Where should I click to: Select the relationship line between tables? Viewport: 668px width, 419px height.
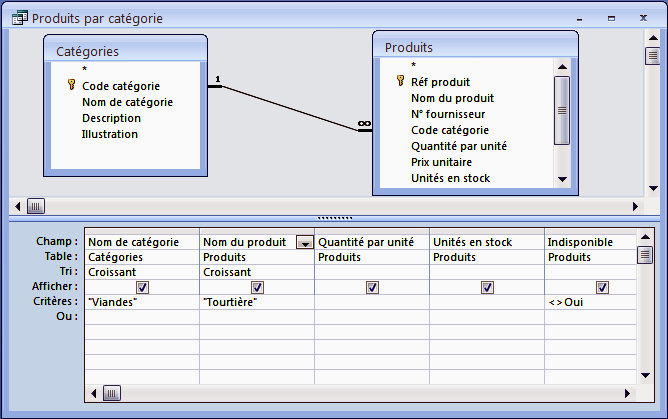290,108
